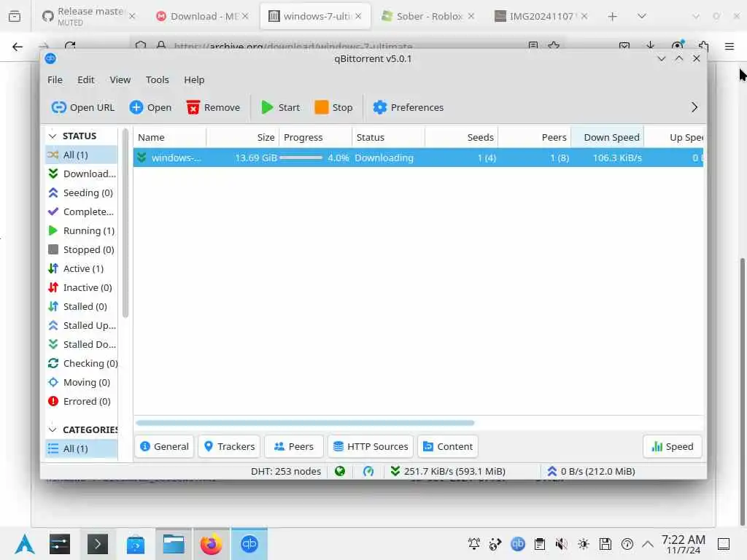Image resolution: width=747 pixels, height=560 pixels.
Task: Sort by Progress column header
Action: 315,138
